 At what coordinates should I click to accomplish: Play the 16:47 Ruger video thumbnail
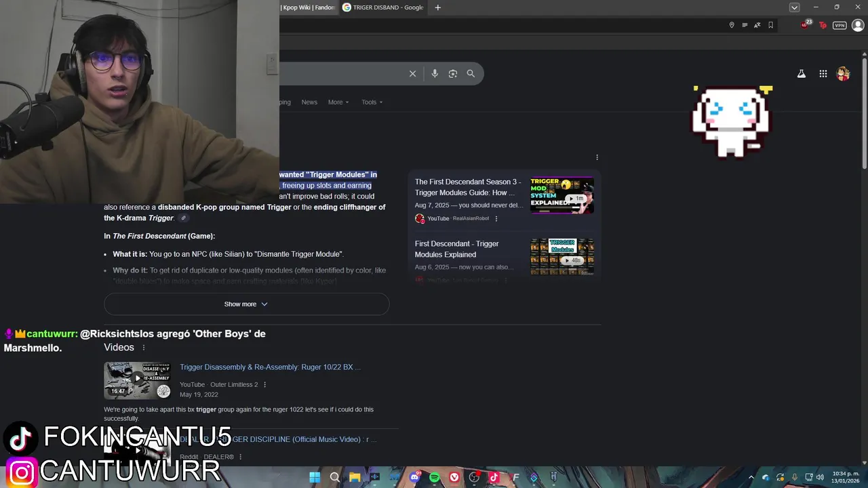(137, 380)
